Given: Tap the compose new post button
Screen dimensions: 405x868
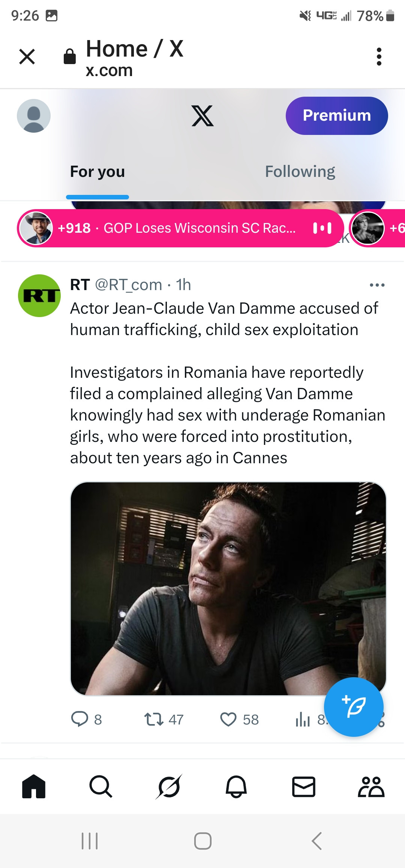Looking at the screenshot, I should click(x=354, y=707).
